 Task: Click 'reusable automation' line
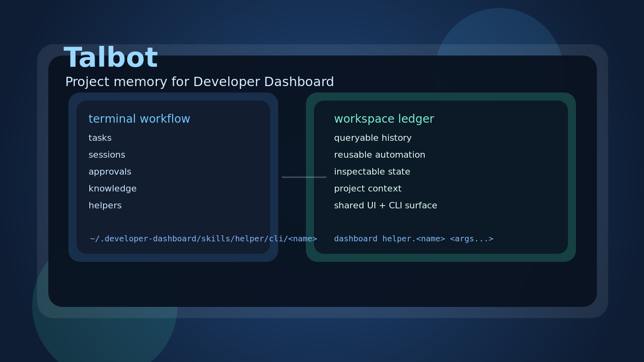pos(380,155)
